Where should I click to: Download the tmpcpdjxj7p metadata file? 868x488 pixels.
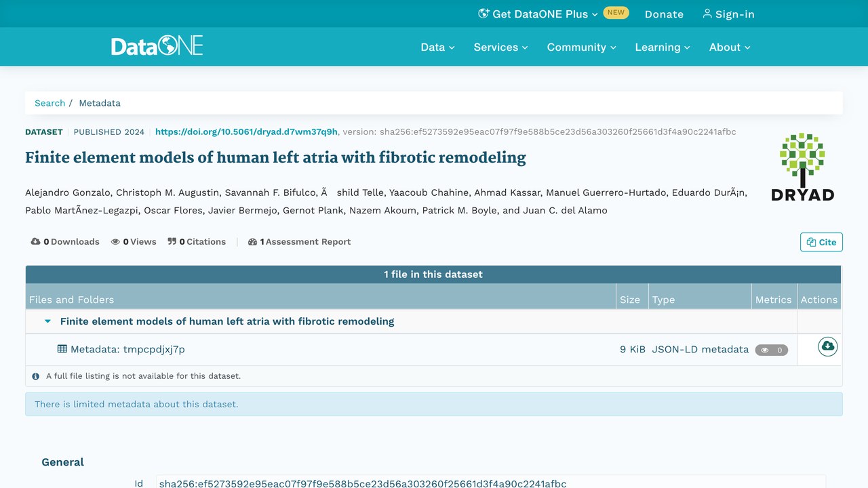click(827, 346)
